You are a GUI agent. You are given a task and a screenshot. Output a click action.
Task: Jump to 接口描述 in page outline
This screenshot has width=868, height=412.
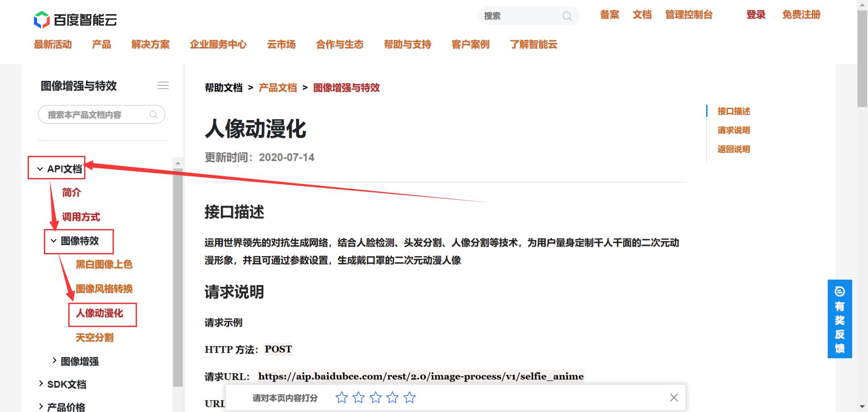734,111
